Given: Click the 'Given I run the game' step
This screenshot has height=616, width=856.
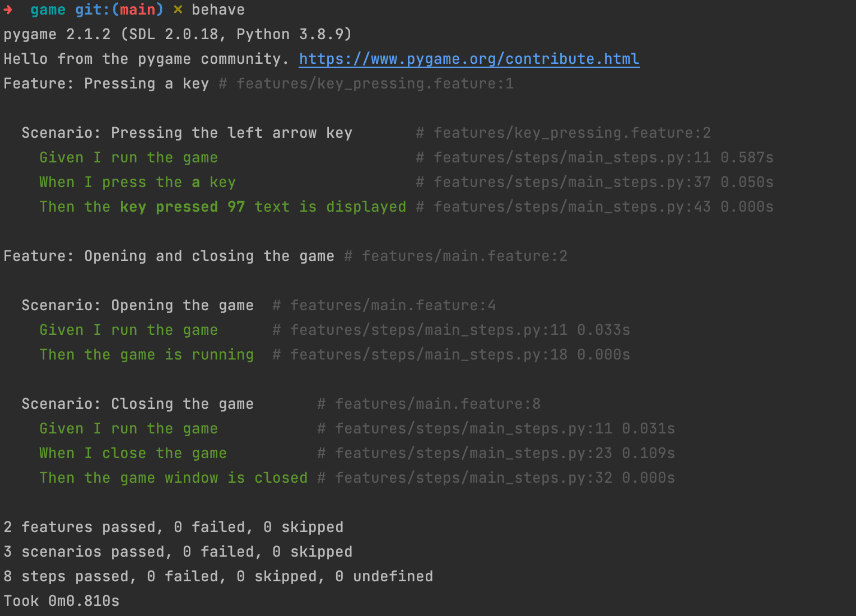Looking at the screenshot, I should click(128, 157).
